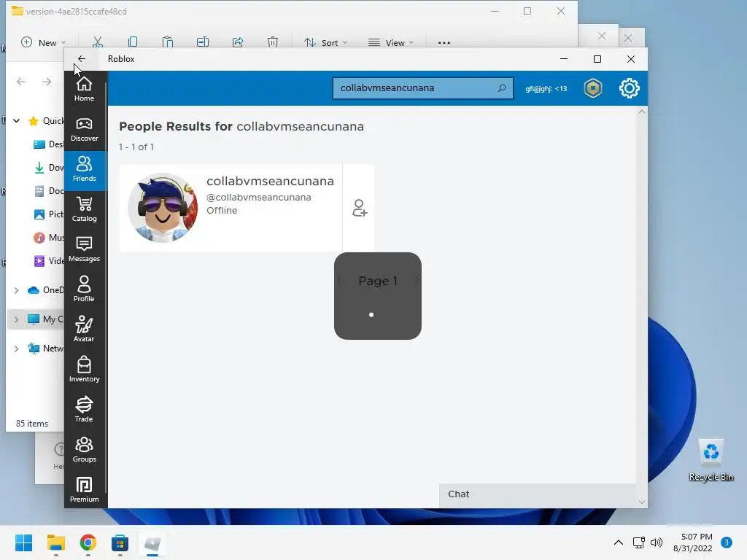Open the Robux balance icon
This screenshot has height=560, width=747.
(x=593, y=88)
